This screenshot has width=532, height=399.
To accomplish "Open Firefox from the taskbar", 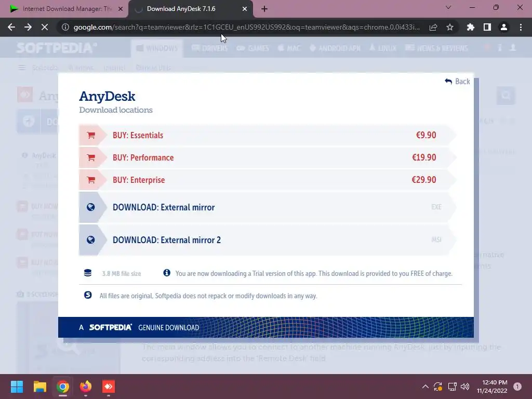I will click(86, 387).
